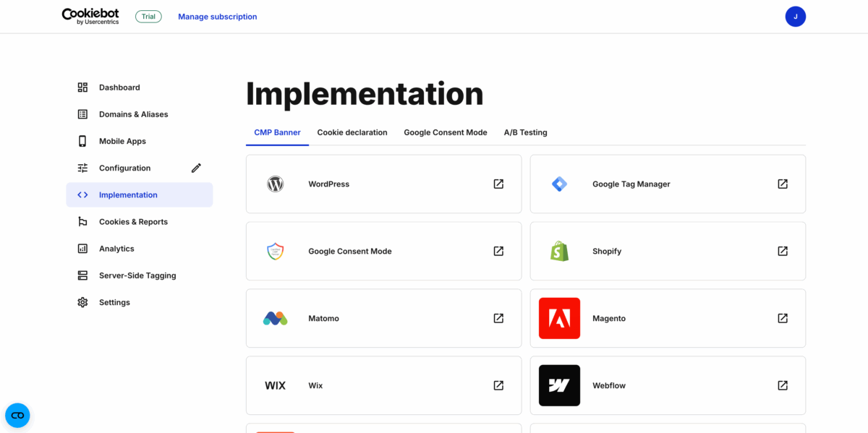
Task: Click the Google Consent Mode shield icon
Action: pyautogui.click(x=275, y=251)
